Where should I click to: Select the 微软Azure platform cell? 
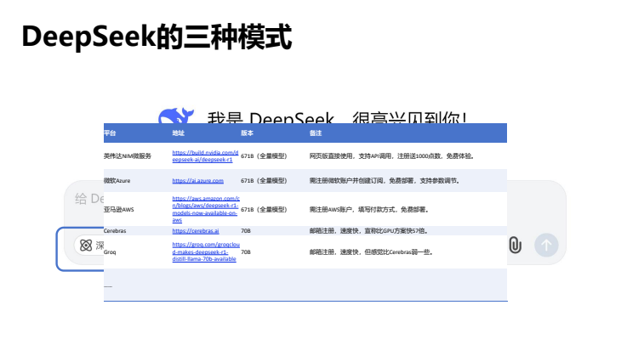coord(117,180)
